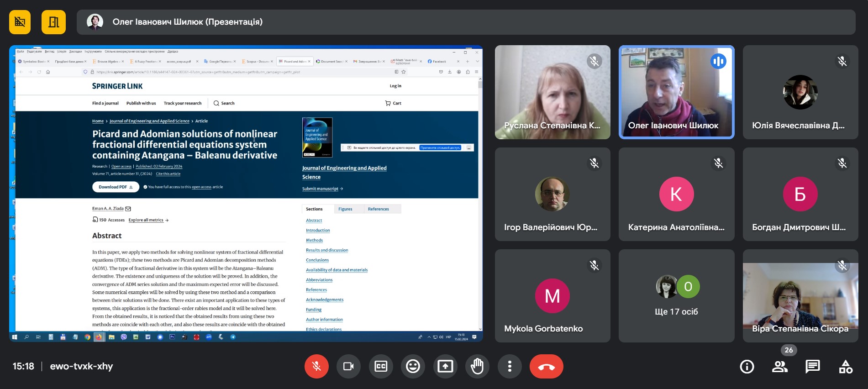The image size is (868, 389).
Task: Click the Windows Start button in shared screen
Action: pos(15,337)
